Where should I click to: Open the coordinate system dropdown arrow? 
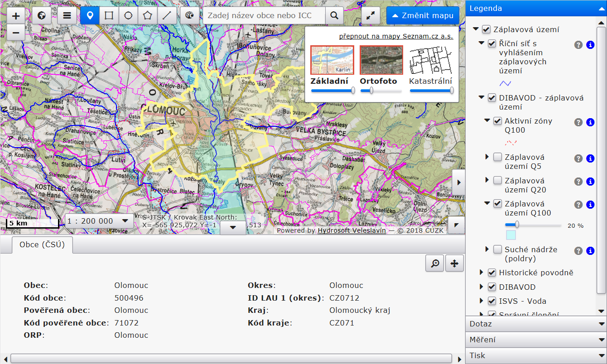pos(233,227)
